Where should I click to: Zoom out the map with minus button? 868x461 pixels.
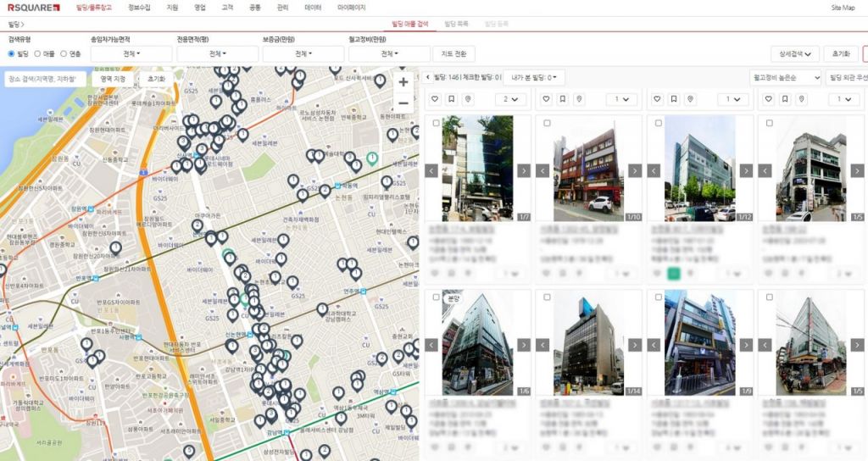[403, 103]
